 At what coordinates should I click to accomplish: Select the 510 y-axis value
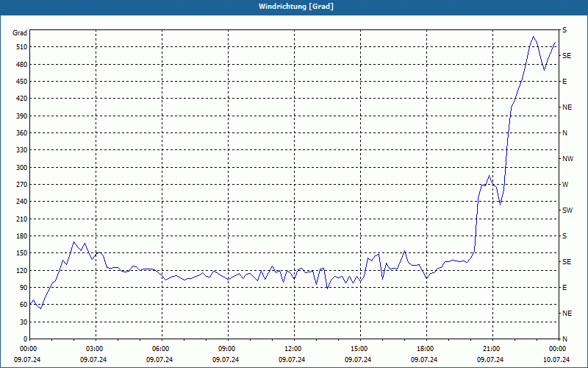[x=22, y=47]
